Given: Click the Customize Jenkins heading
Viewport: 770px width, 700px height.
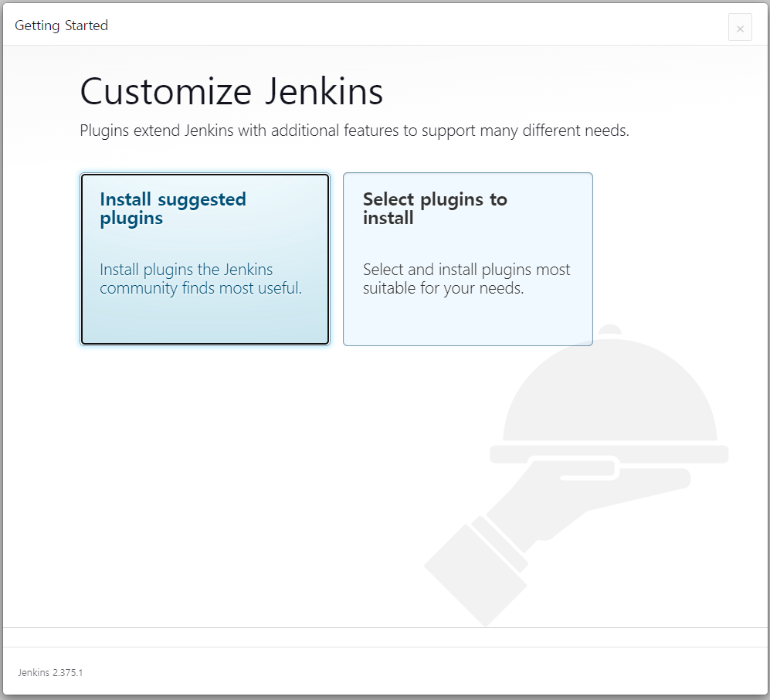Looking at the screenshot, I should [x=231, y=92].
